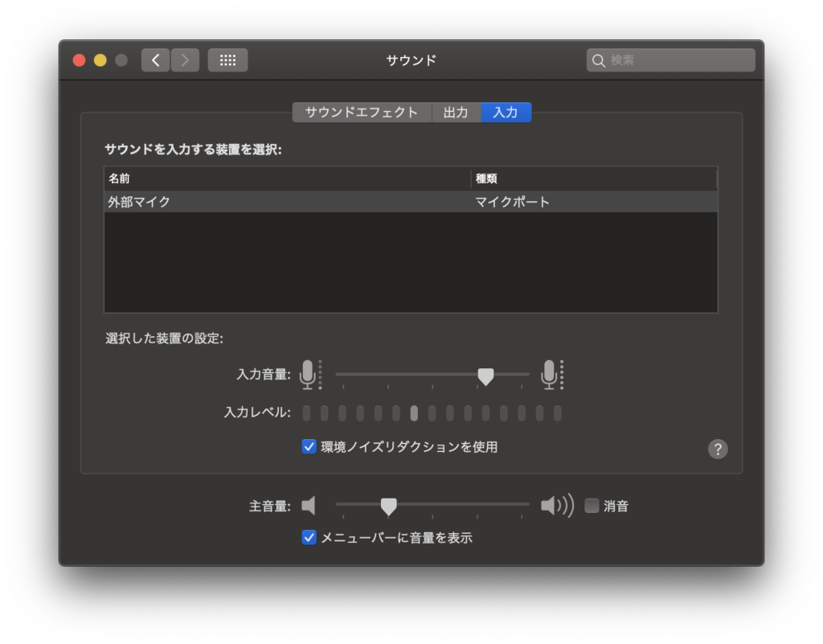Close the サウンド window with red button

click(x=80, y=60)
